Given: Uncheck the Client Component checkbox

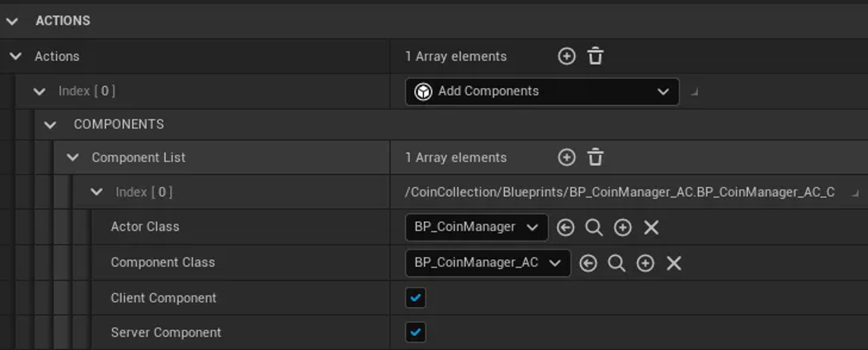Looking at the screenshot, I should coord(415,298).
